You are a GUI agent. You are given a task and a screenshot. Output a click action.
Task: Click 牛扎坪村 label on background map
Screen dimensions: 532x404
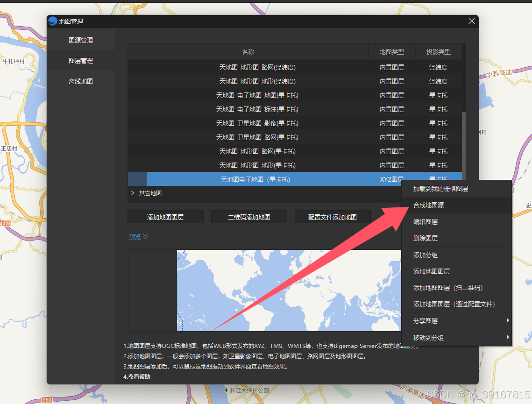[x=14, y=61]
